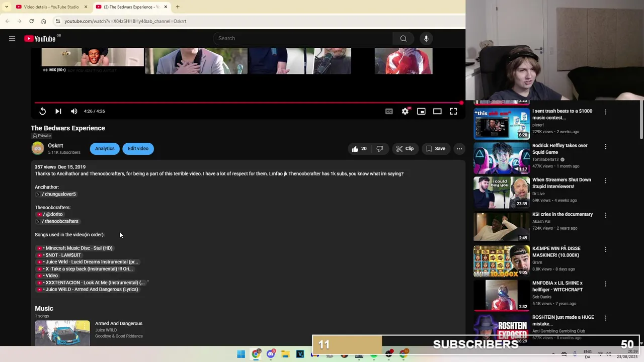Viewport: 644px width, 362px height.
Task: Open the Oskrrt channel avatar
Action: 38,148
